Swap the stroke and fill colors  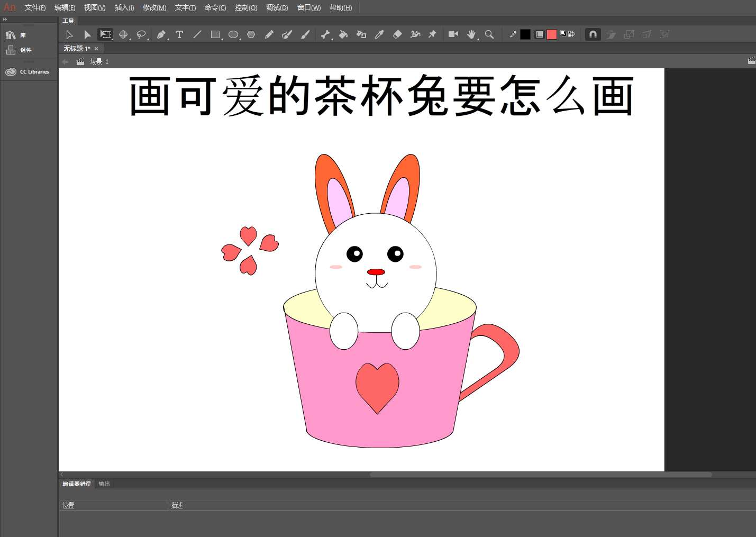[x=572, y=34]
